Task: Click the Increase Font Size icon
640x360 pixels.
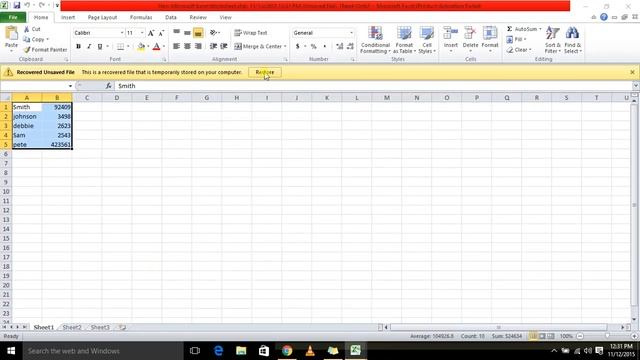Action: point(151,33)
